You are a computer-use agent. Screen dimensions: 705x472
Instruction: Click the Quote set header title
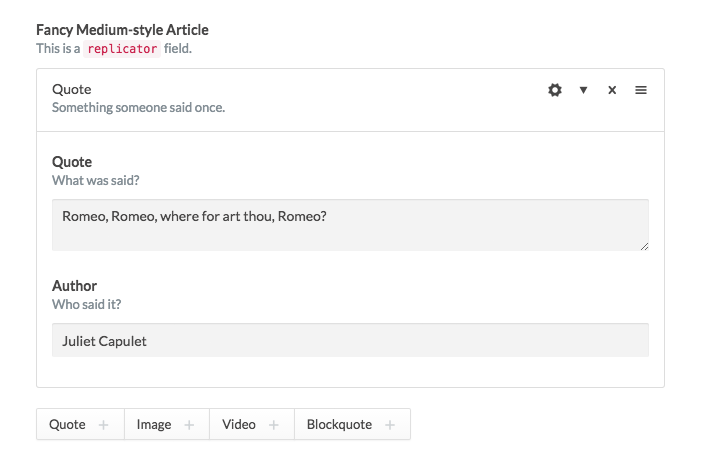72,89
